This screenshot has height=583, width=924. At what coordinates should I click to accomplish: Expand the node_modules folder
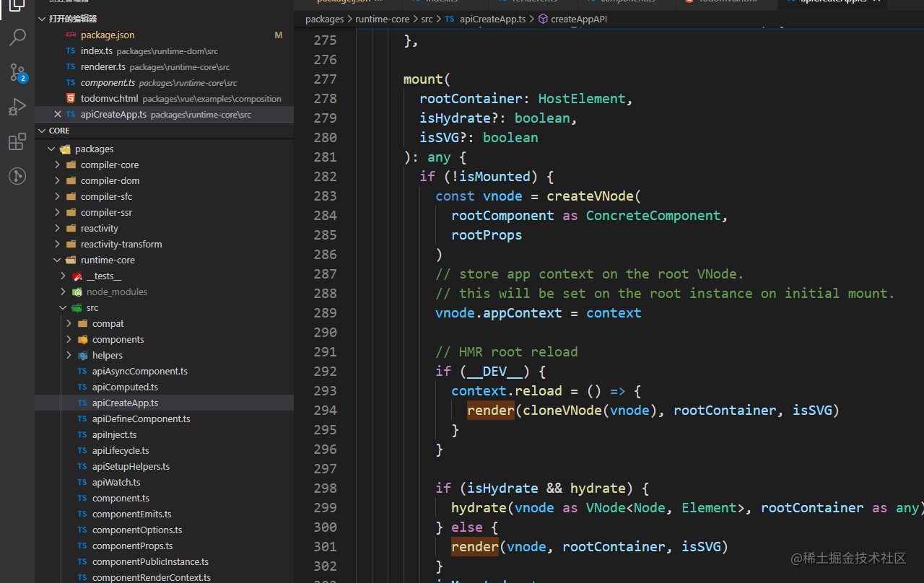click(x=63, y=291)
